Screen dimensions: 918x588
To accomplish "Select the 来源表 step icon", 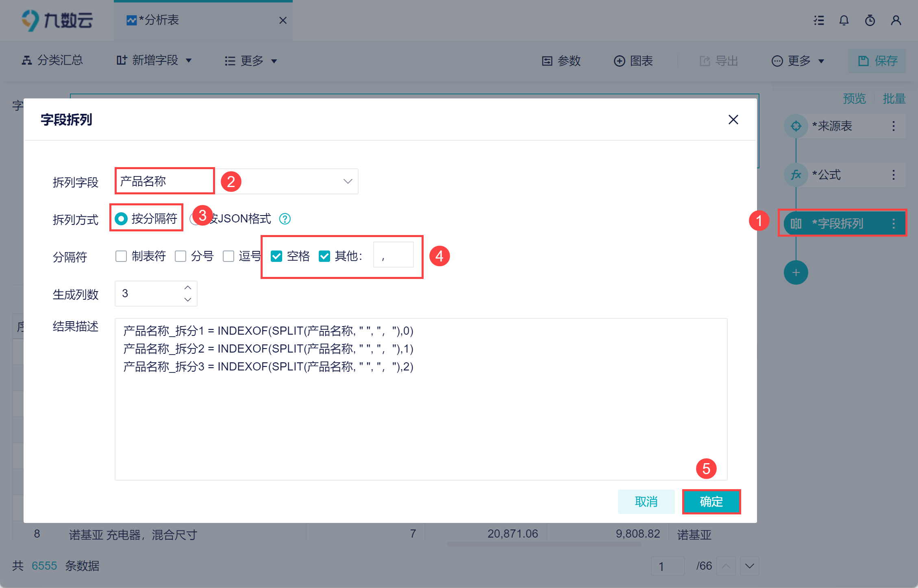I will 796,126.
